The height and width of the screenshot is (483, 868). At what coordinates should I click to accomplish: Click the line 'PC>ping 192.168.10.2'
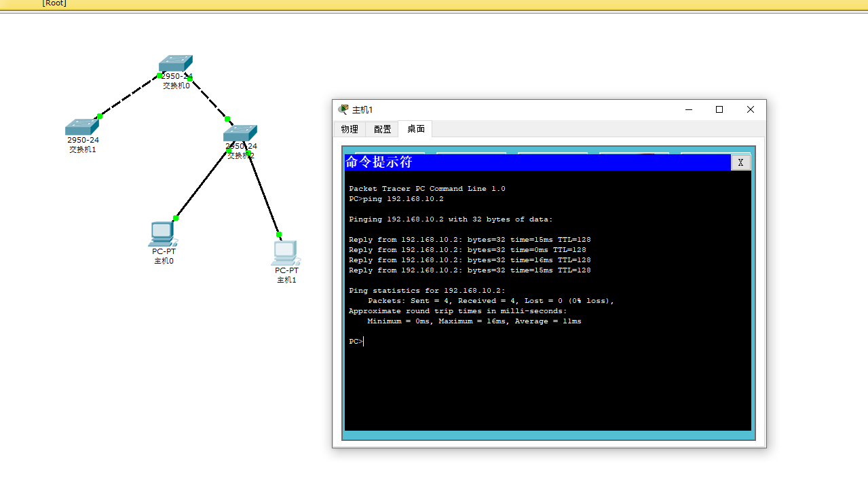(x=396, y=199)
